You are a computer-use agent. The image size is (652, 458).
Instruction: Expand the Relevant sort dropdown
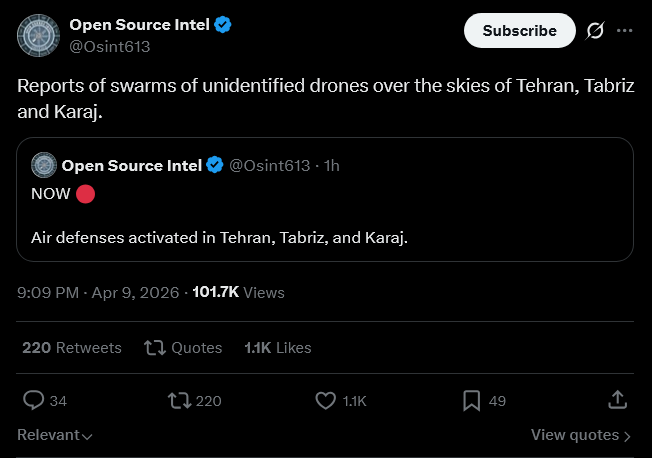click(55, 435)
